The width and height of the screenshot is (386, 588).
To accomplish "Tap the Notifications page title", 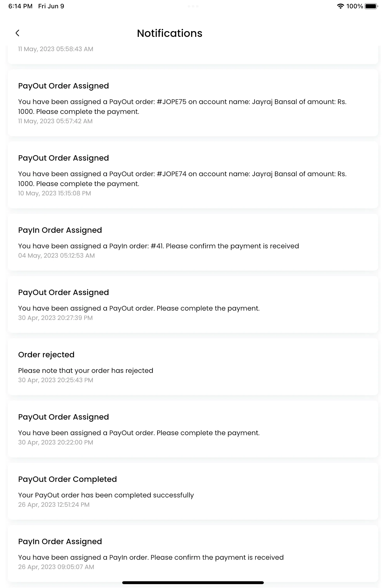I will point(170,33).
